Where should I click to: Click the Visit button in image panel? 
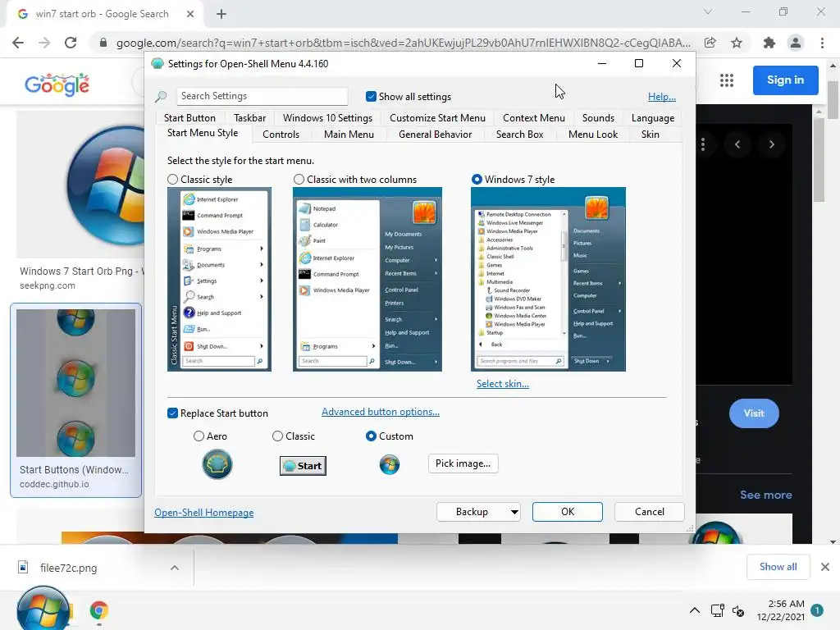(x=754, y=413)
